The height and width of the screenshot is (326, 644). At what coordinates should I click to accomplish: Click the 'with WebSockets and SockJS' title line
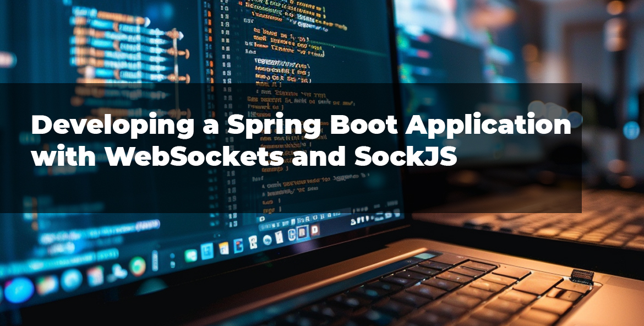tap(244, 156)
